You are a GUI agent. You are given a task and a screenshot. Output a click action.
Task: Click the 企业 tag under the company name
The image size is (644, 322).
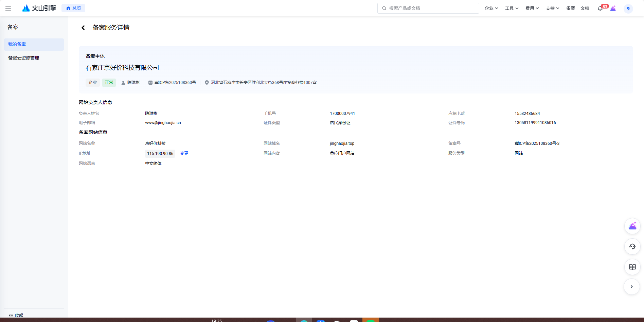click(93, 83)
